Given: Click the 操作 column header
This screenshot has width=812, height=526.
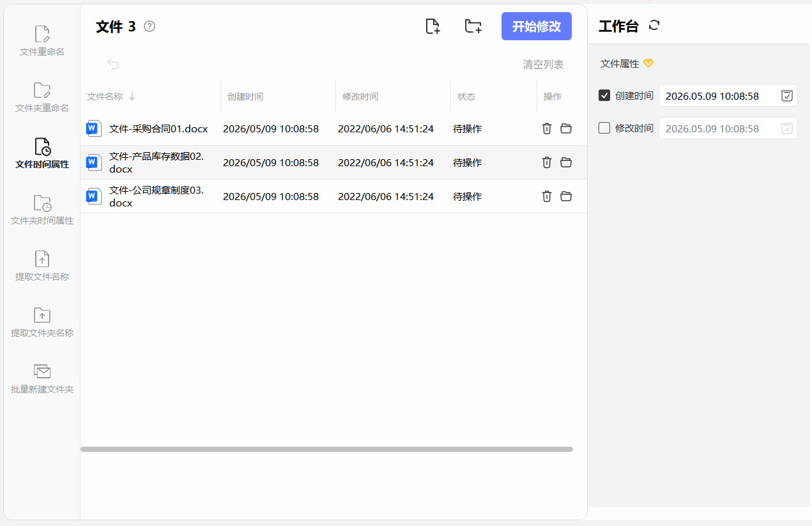Looking at the screenshot, I should 553,97.
